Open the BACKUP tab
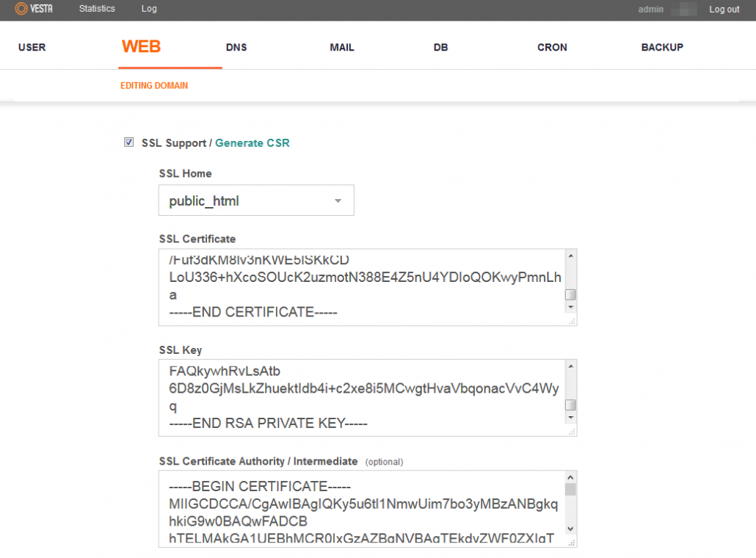 [x=662, y=47]
